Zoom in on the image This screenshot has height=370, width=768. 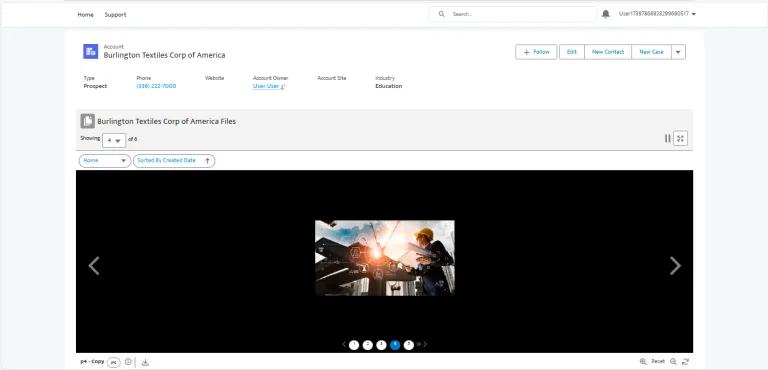[643, 362]
